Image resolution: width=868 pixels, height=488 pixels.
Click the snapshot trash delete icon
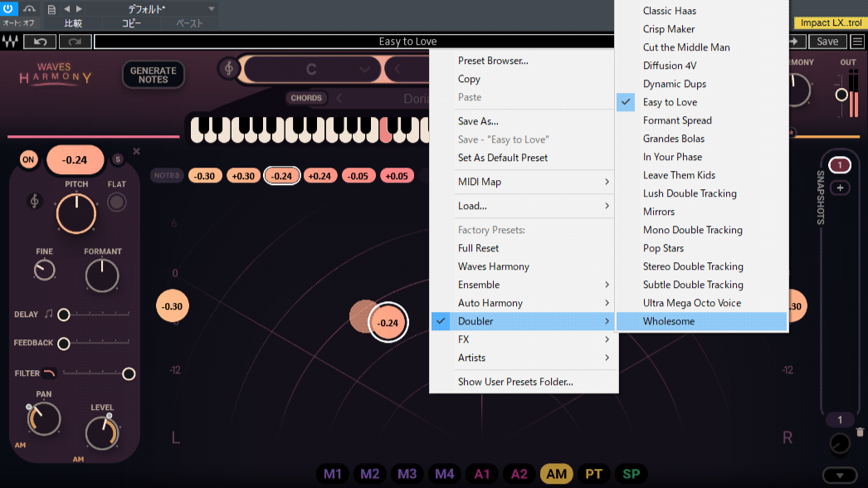tap(860, 432)
